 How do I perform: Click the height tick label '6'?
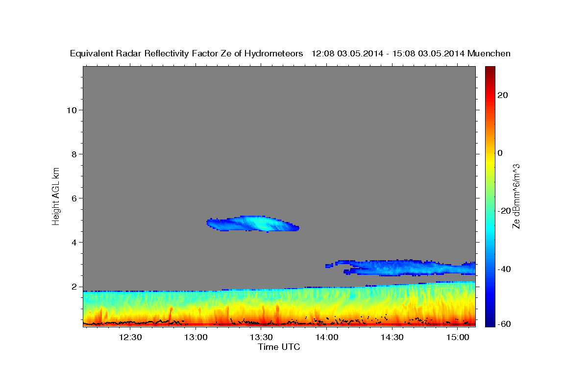tap(75, 198)
